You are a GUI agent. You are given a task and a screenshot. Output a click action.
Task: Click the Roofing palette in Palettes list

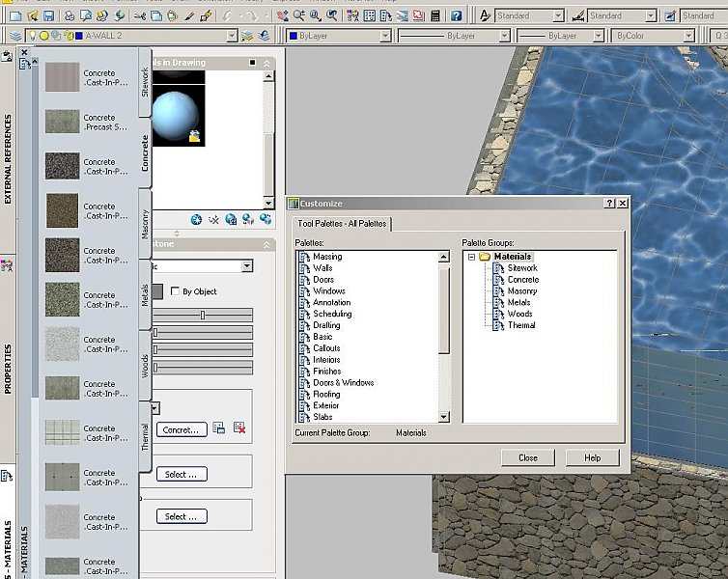tap(326, 395)
